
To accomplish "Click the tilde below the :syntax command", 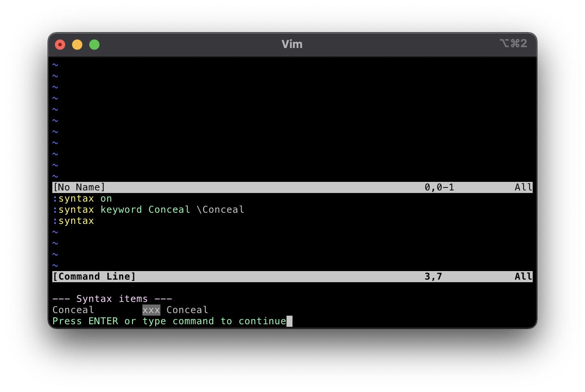I will click(x=55, y=232).
